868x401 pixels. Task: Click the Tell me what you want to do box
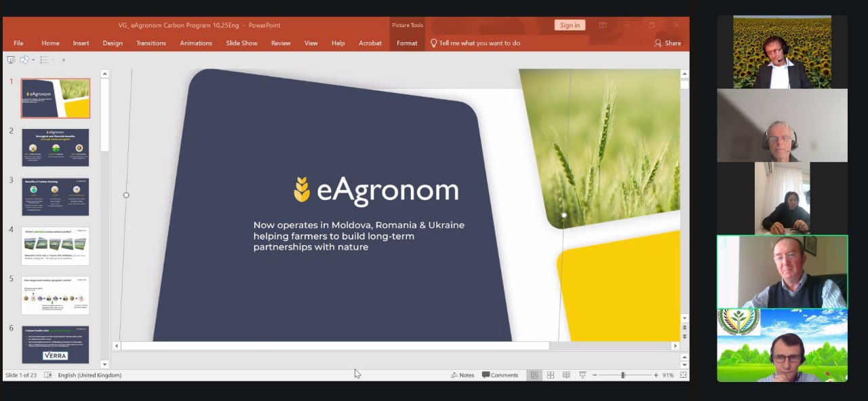(x=479, y=43)
